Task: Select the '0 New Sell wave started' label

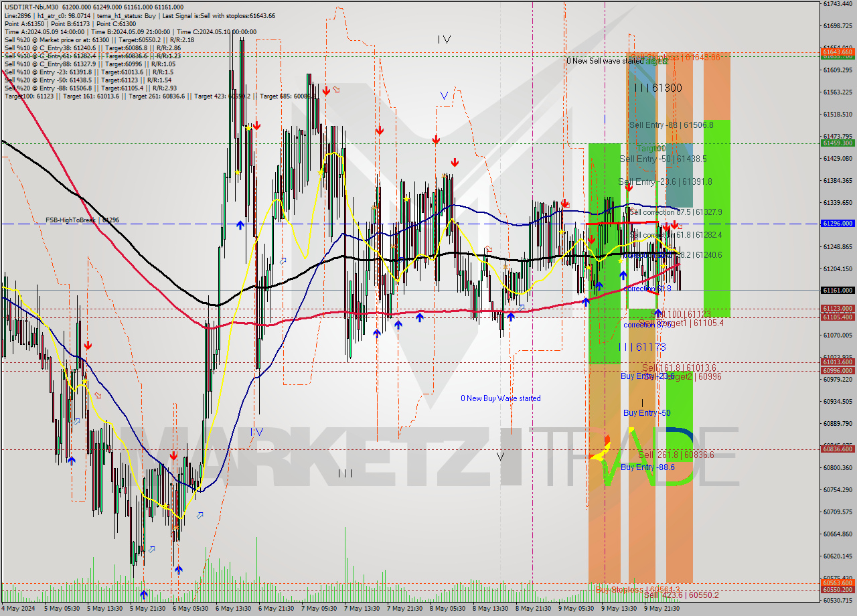Action: pos(605,61)
